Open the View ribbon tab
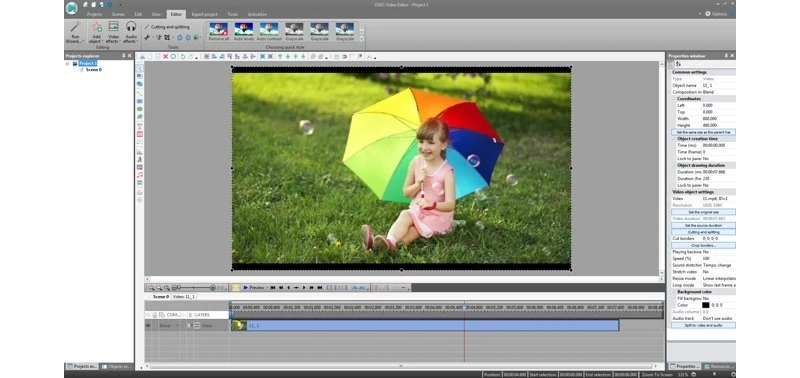The image size is (800, 378). pyautogui.click(x=156, y=14)
